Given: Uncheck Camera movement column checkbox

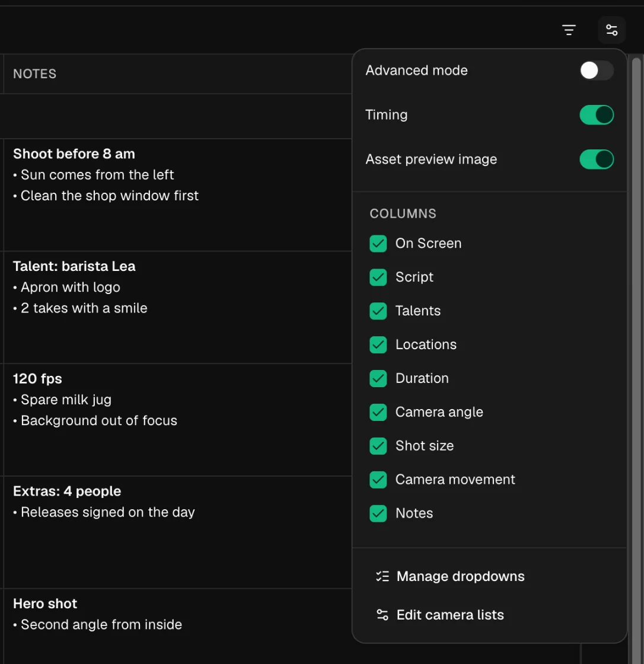Looking at the screenshot, I should pyautogui.click(x=378, y=480).
